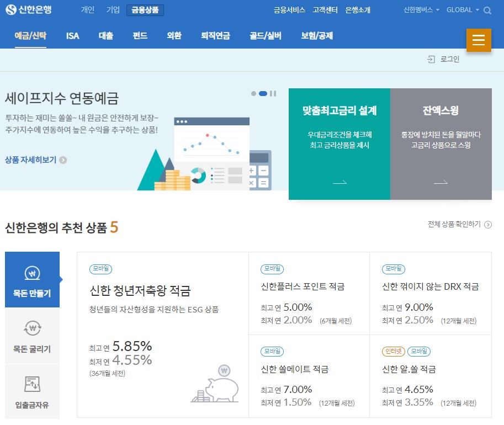Open 신한 꺾이지 않는 DRX 적금 product

click(x=431, y=286)
